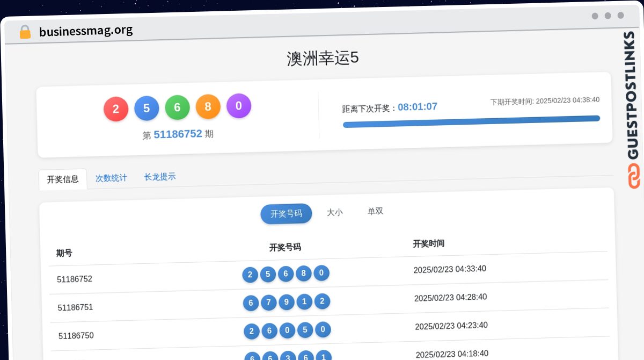Choose ball 6 in table row 51186750
The width and height of the screenshot is (644, 360).
269,331
